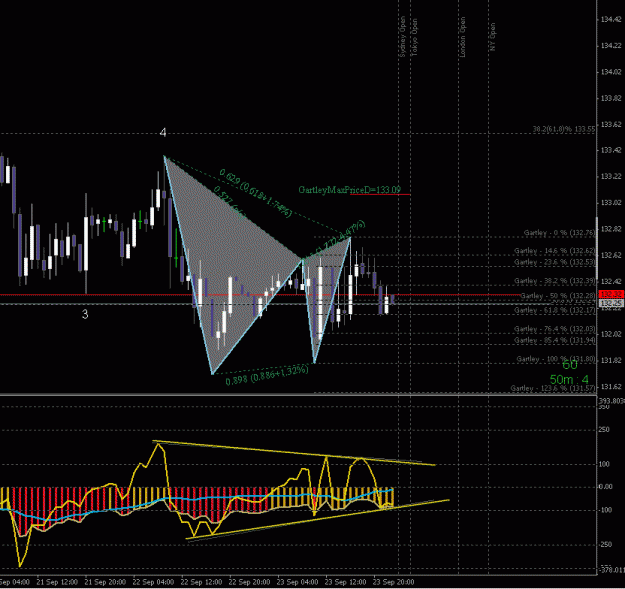
Task: Select the red horizontal price line
Action: click(x=259, y=295)
